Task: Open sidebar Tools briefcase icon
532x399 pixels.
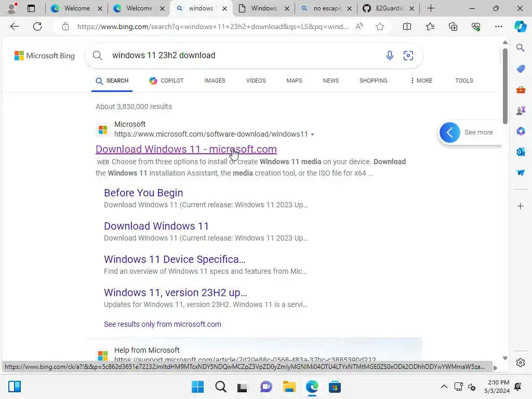Action: [x=521, y=90]
